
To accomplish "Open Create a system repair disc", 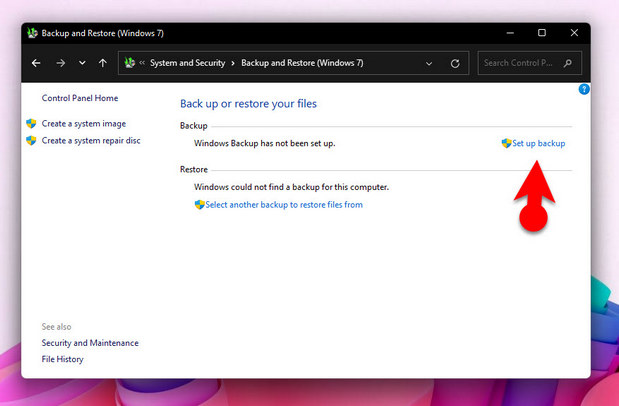I will pyautogui.click(x=91, y=141).
